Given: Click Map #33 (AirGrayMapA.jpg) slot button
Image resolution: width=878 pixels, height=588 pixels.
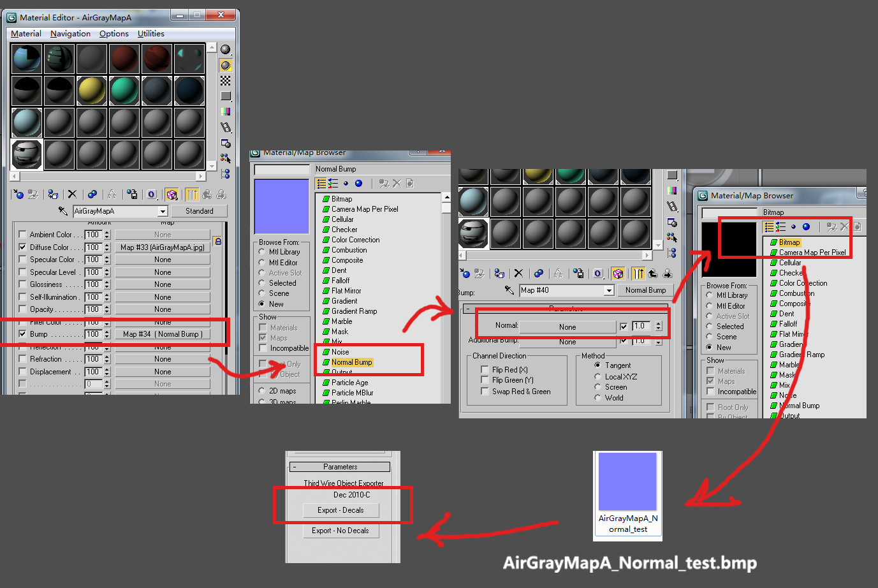Looking at the screenshot, I should tap(163, 247).
